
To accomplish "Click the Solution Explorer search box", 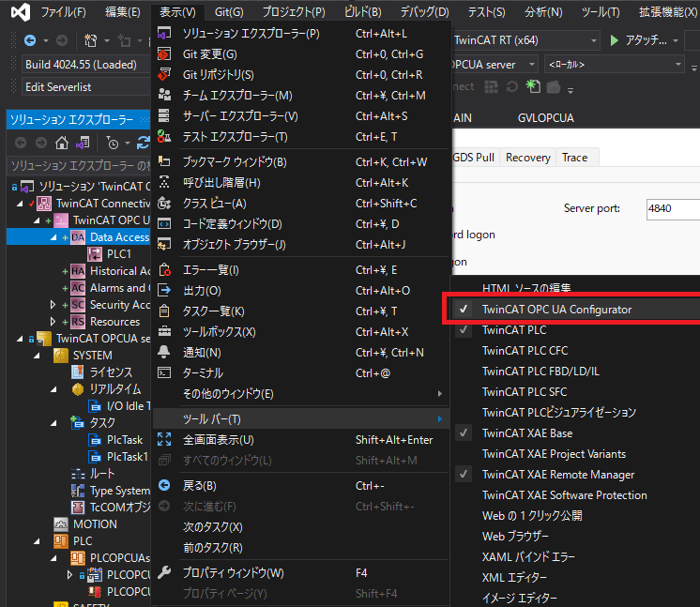I will pos(80,165).
